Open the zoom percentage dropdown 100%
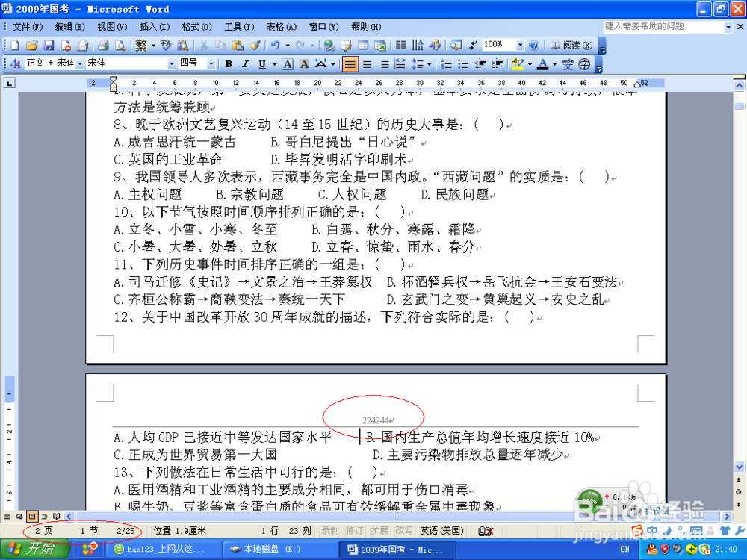 pyautogui.click(x=520, y=46)
